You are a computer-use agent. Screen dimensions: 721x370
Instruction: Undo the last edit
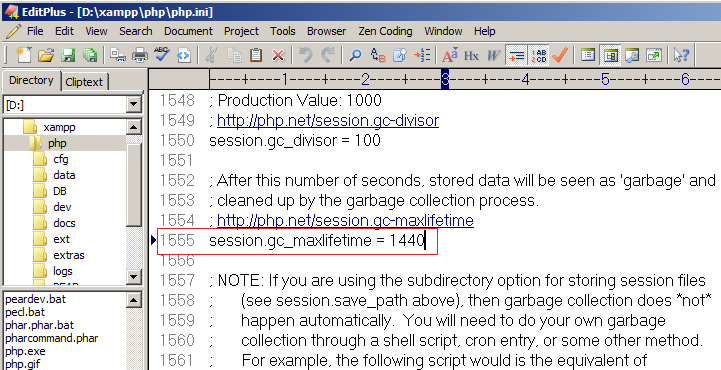(x=305, y=56)
